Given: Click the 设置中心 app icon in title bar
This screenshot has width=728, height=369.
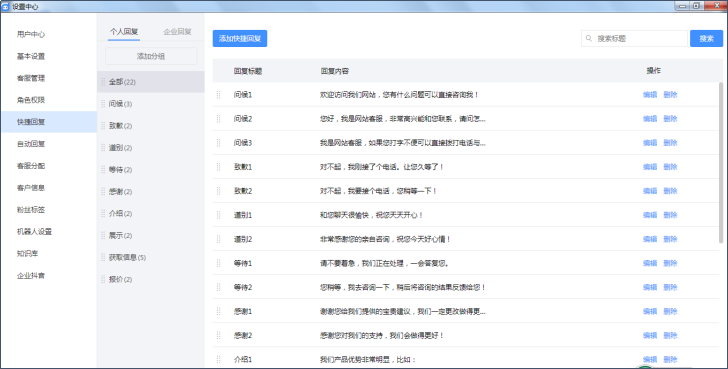Looking at the screenshot, I should click(5, 6).
